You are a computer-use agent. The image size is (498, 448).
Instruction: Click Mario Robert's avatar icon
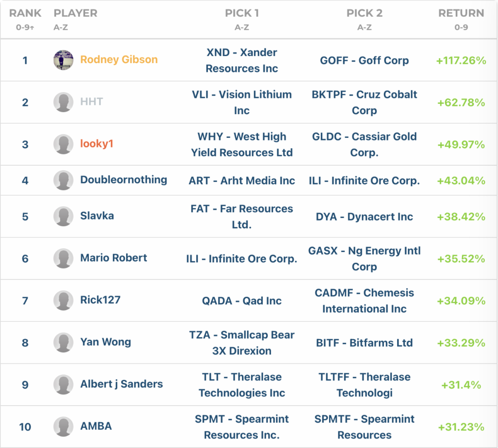click(63, 258)
